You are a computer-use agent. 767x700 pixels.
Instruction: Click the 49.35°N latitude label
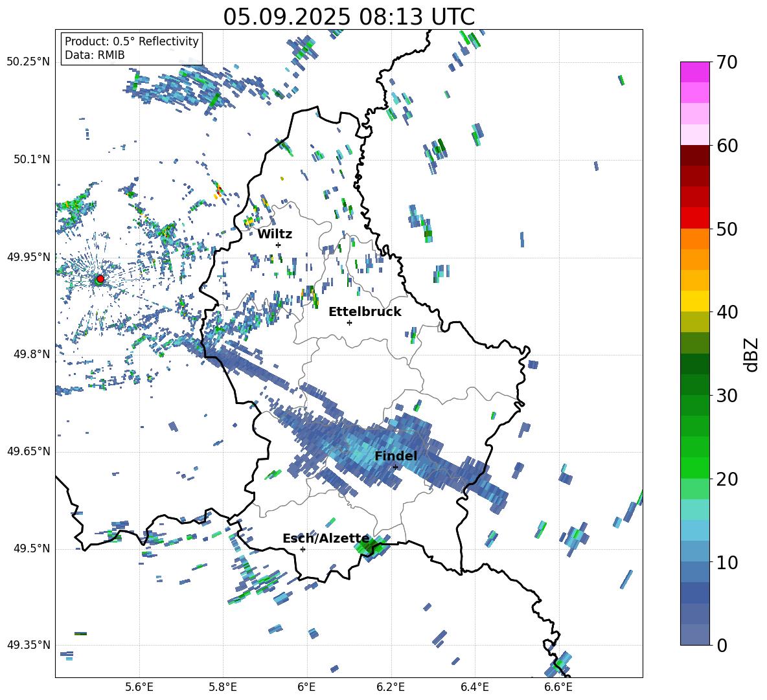tap(29, 645)
